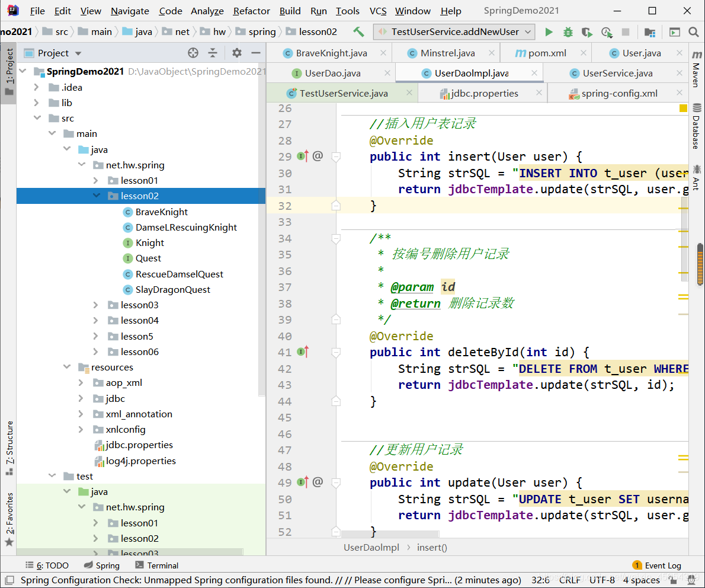The width and height of the screenshot is (705, 588).
Task: Open the Database tool window
Action: [697, 126]
